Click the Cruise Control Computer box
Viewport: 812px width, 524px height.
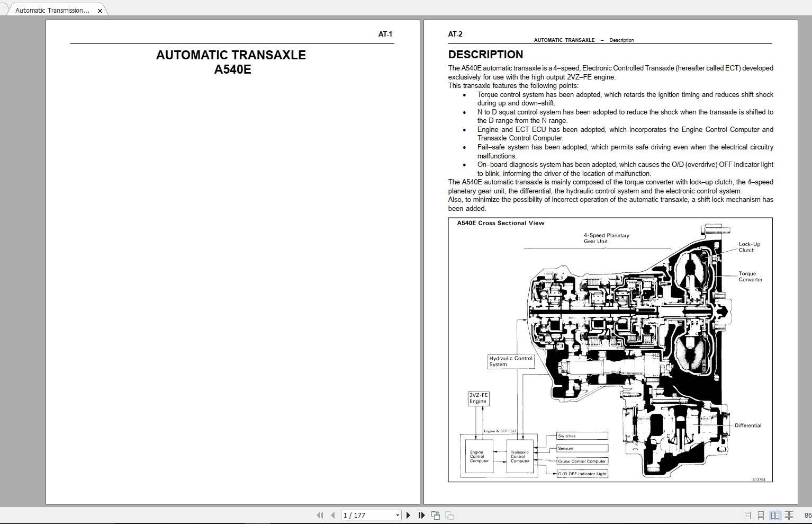(x=582, y=461)
